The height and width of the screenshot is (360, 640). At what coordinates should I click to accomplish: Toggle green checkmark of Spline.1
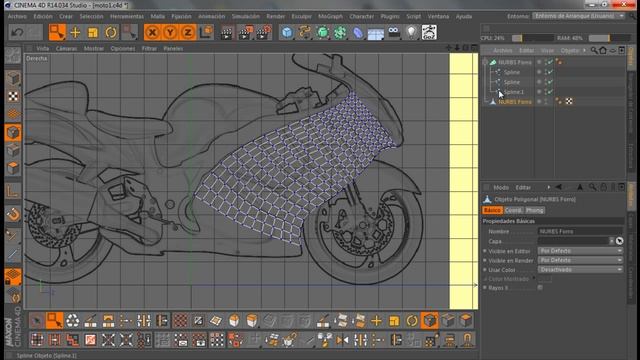tap(550, 92)
